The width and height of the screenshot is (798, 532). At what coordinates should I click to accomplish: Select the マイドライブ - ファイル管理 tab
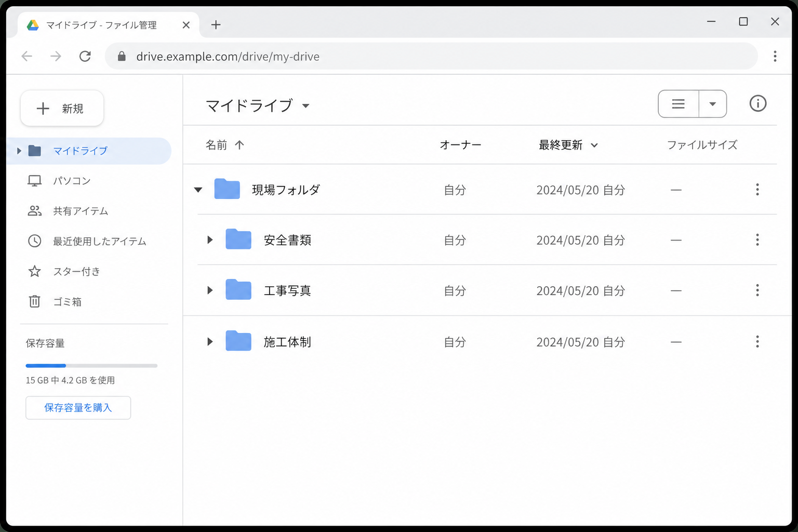pyautogui.click(x=108, y=25)
